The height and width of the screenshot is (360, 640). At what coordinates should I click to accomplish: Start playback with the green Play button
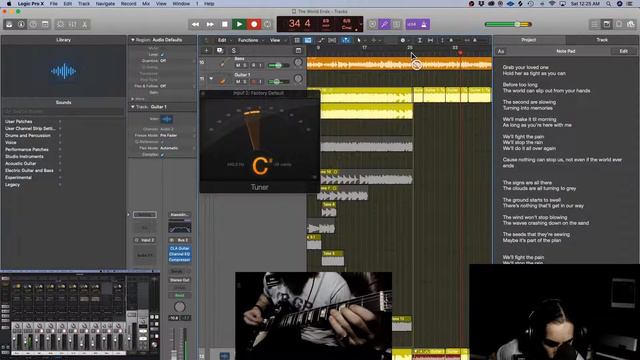pos(239,24)
